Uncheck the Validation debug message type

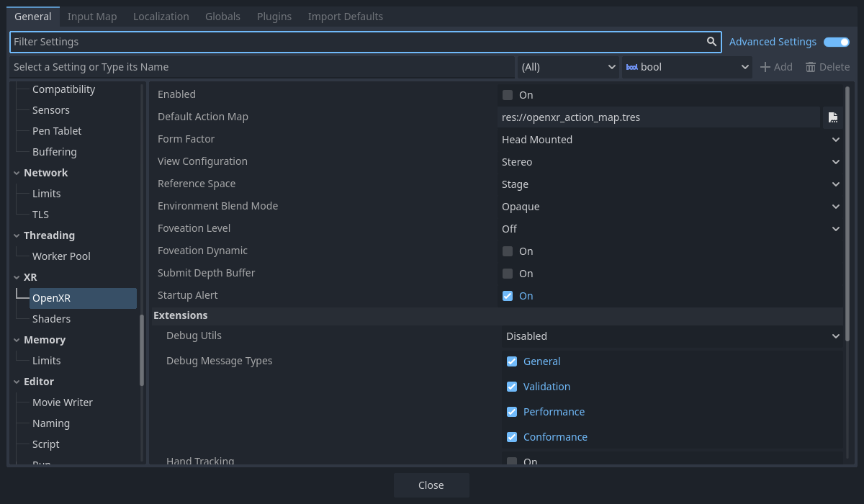click(x=512, y=386)
